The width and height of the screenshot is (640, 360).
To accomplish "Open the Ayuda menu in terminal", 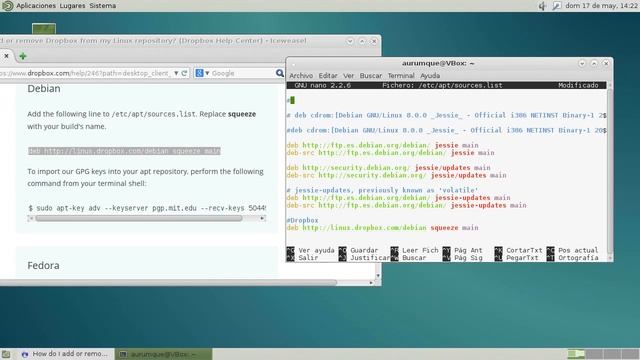I will (430, 76).
